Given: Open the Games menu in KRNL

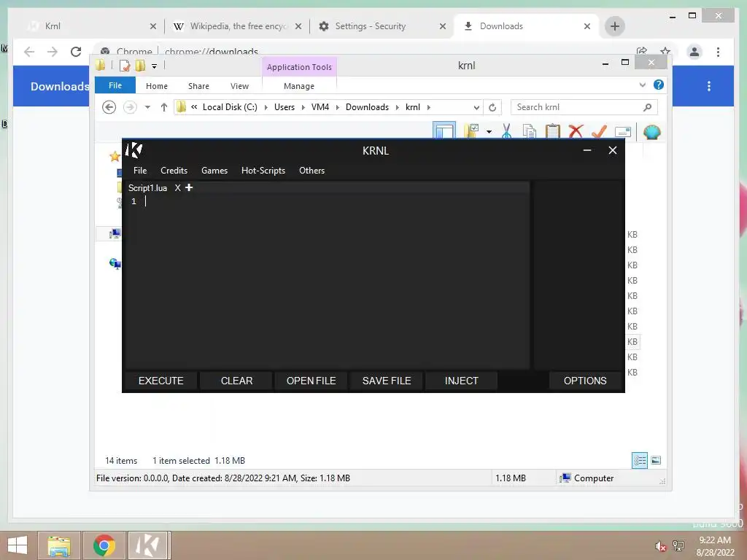Looking at the screenshot, I should pos(214,171).
